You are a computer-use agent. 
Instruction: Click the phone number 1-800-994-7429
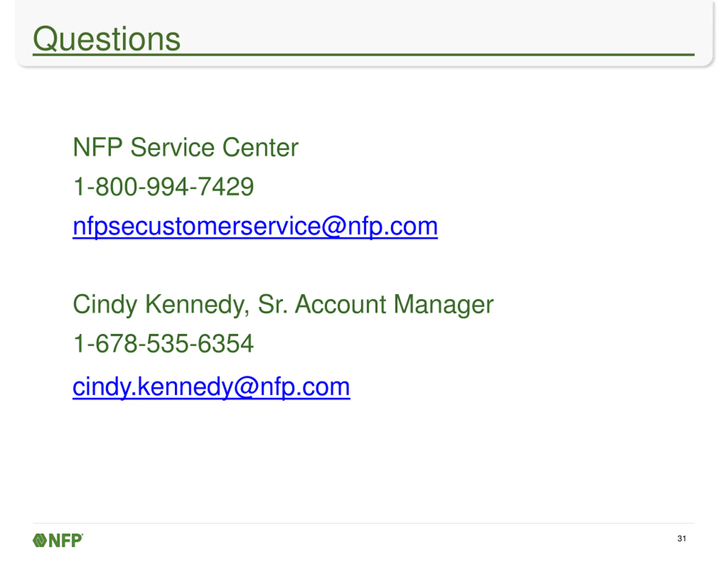163,187
